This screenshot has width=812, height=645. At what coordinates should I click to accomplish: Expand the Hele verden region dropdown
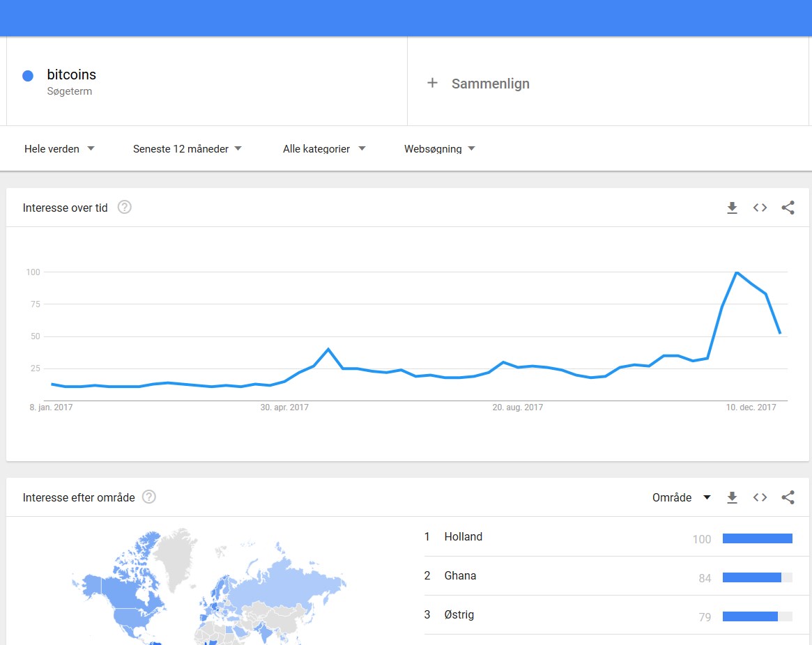[59, 148]
